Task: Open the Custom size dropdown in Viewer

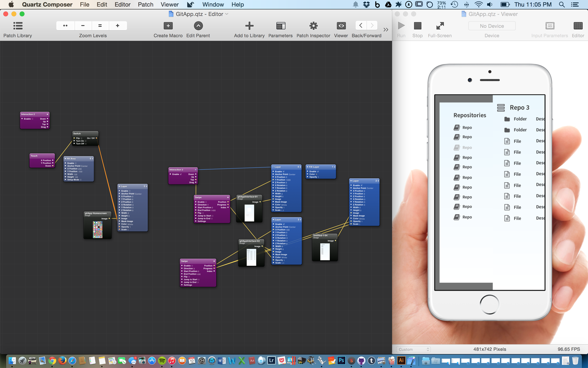Action: tap(413, 349)
